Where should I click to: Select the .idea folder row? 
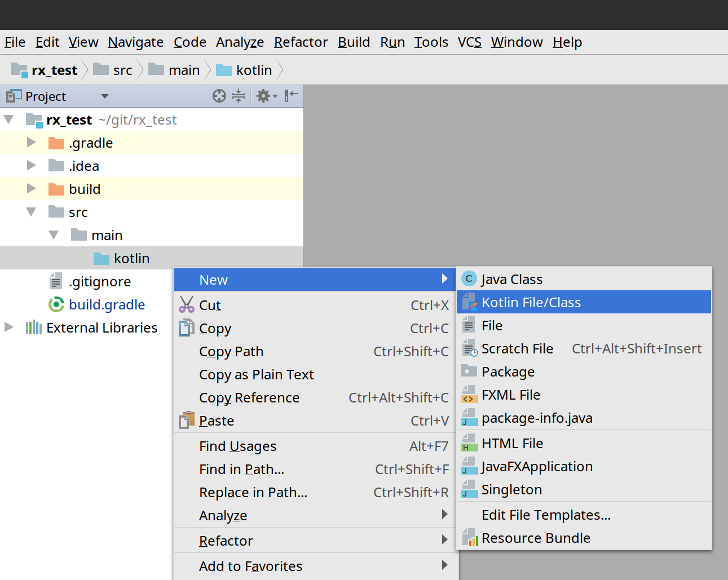152,166
